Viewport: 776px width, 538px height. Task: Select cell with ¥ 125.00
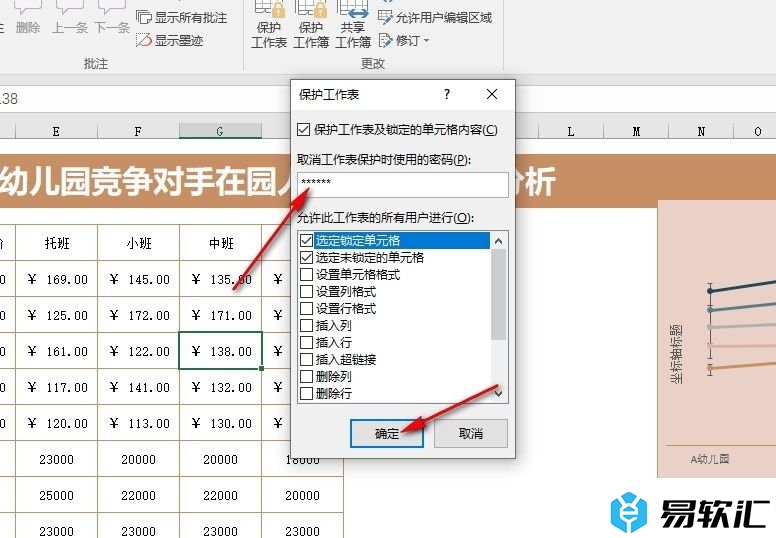point(56,315)
